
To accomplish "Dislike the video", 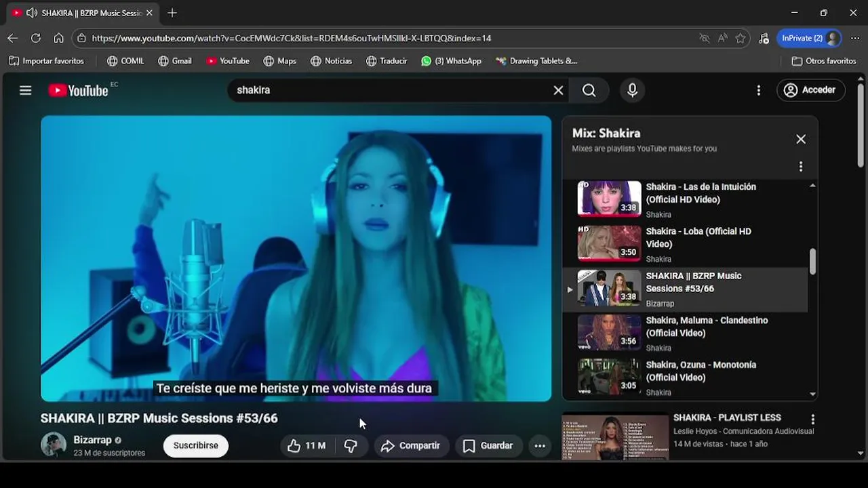I will coord(351,445).
